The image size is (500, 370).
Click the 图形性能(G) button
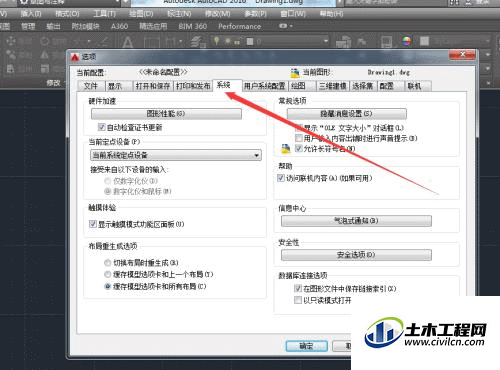point(166,114)
